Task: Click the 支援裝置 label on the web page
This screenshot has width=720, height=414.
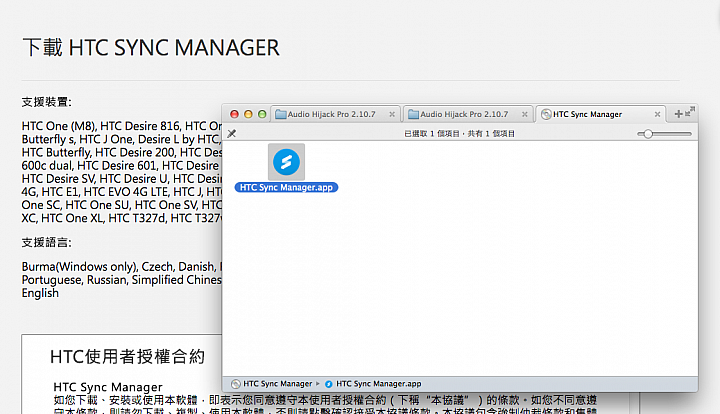Action: (46, 102)
